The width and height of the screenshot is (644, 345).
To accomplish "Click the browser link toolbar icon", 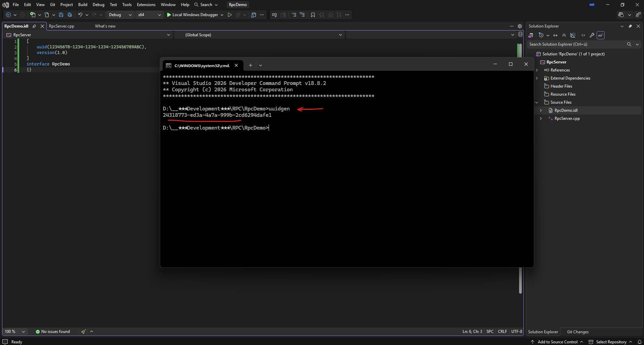I will click(254, 15).
